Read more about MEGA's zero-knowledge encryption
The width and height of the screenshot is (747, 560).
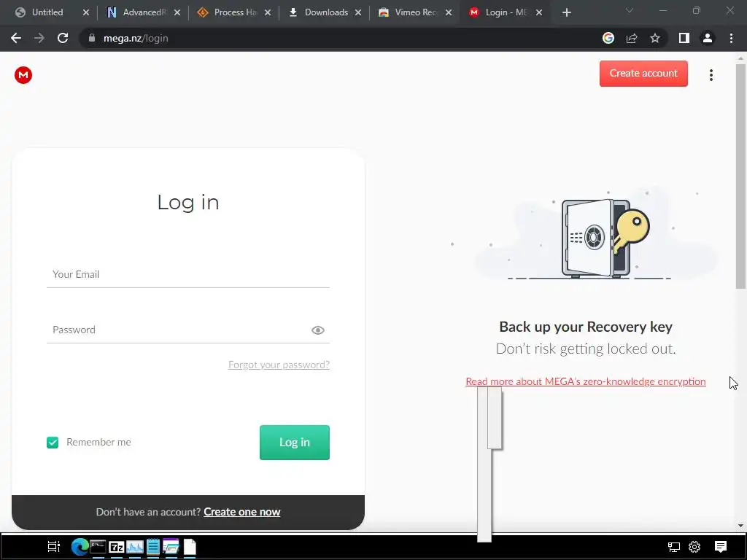(x=586, y=381)
